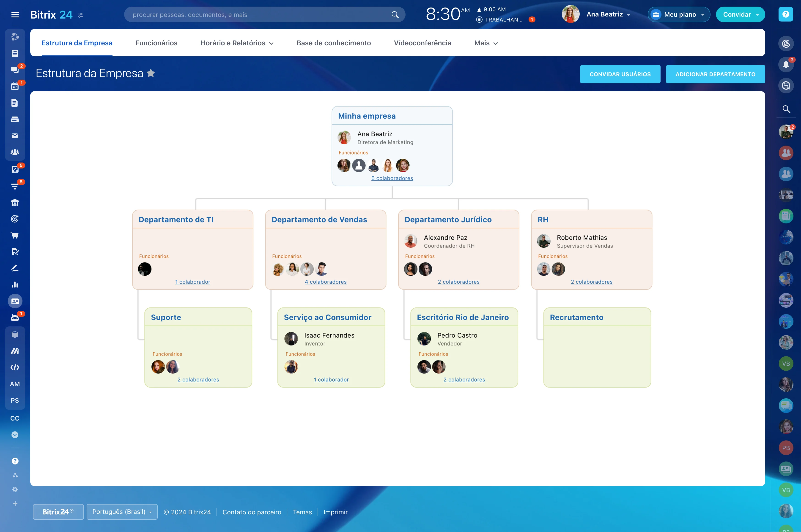Click the search people and documents field
Image resolution: width=801 pixels, height=532 pixels.
tap(258, 15)
